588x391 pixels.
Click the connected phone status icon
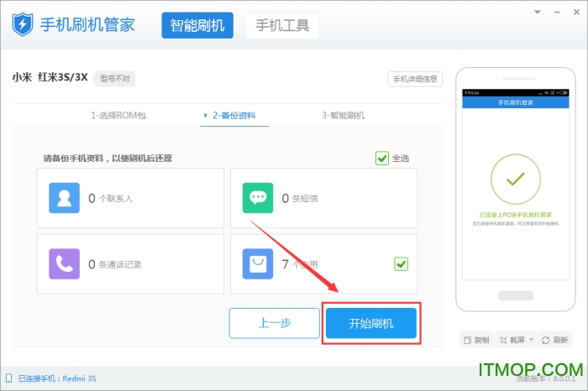[9, 378]
